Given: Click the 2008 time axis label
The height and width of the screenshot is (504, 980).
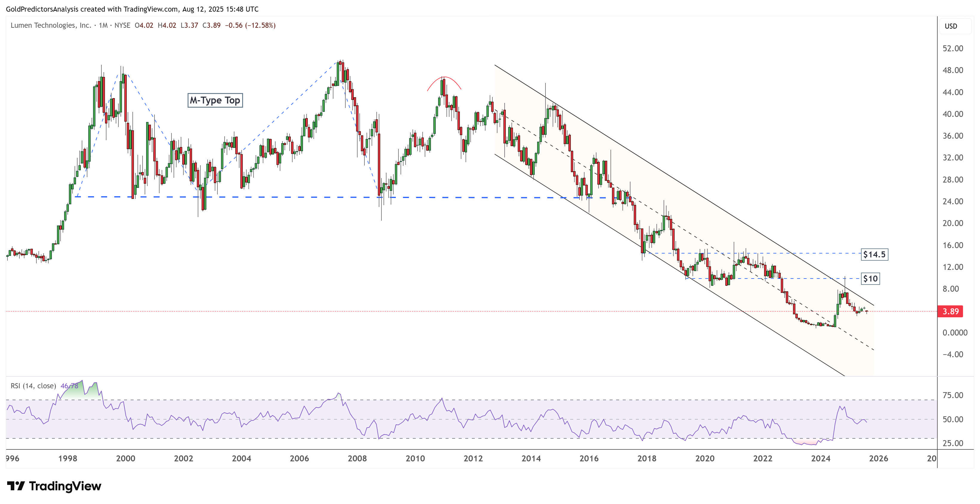Looking at the screenshot, I should point(357,458).
